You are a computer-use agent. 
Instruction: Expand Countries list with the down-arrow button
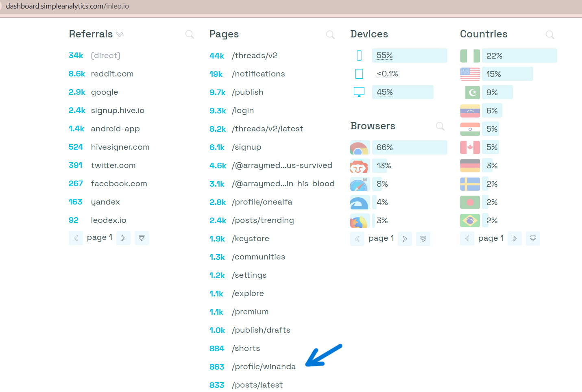pyautogui.click(x=533, y=239)
